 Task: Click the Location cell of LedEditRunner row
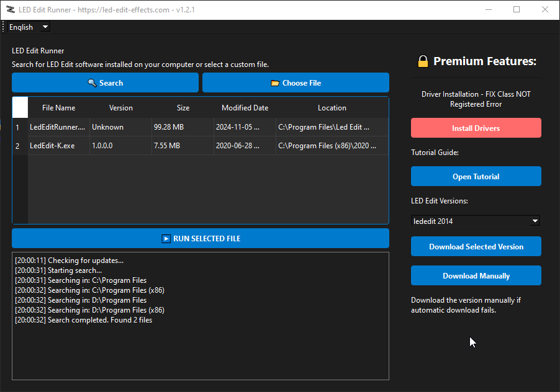pos(332,128)
